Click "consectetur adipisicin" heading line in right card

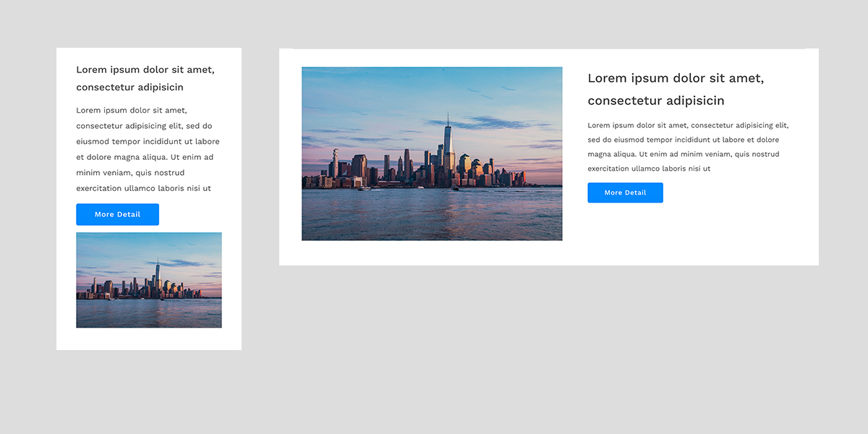pos(655,101)
